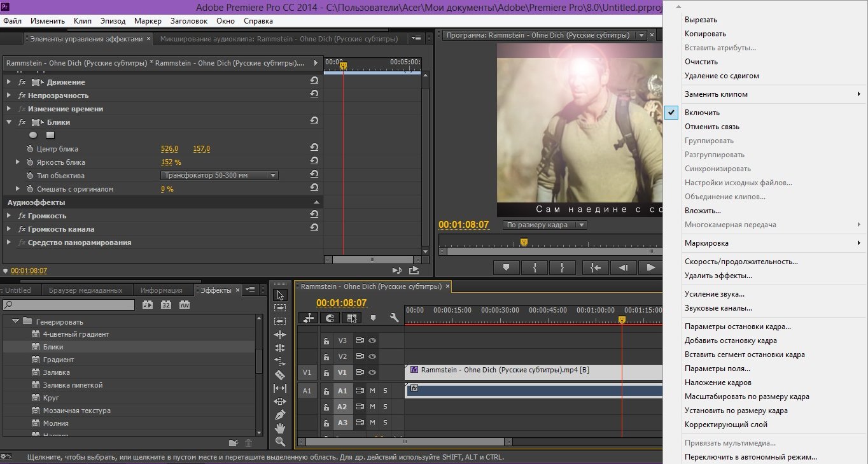The image size is (868, 464).
Task: Click the Effects panel search field
Action: 68,306
